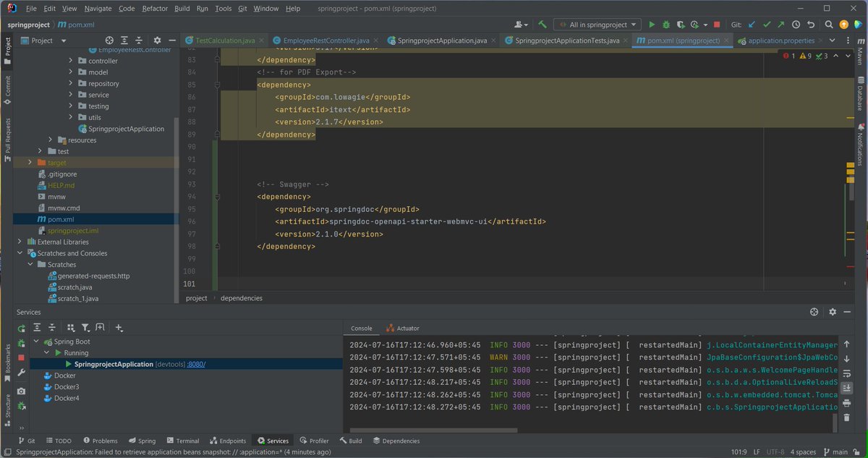Open the Profiler tool window
This screenshot has height=458, width=868.
coord(313,441)
